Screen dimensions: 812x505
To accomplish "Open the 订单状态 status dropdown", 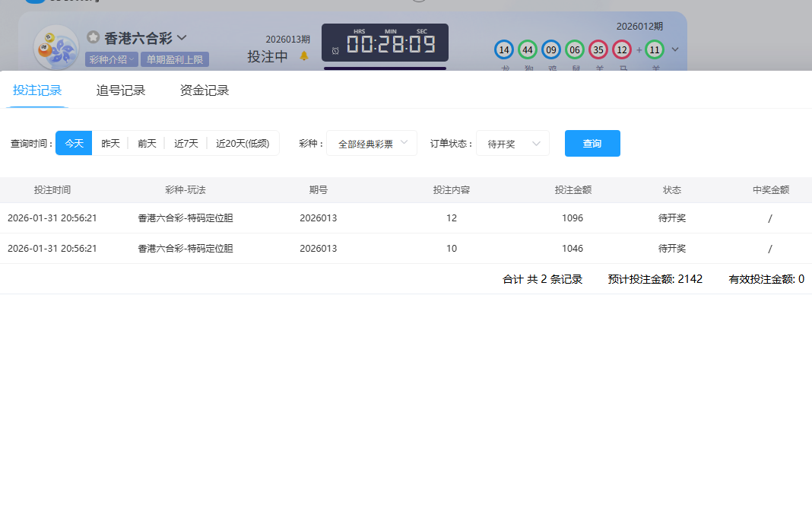I will coord(512,143).
